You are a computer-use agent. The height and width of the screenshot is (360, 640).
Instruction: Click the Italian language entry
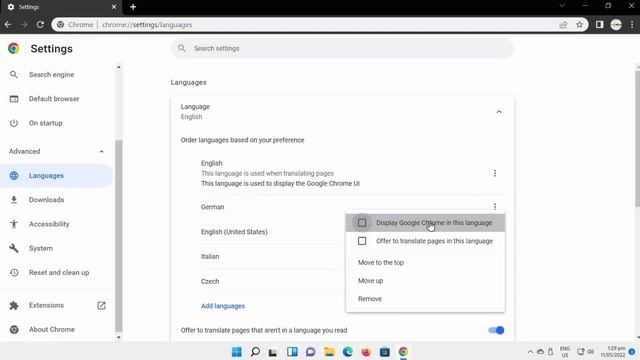pos(210,257)
